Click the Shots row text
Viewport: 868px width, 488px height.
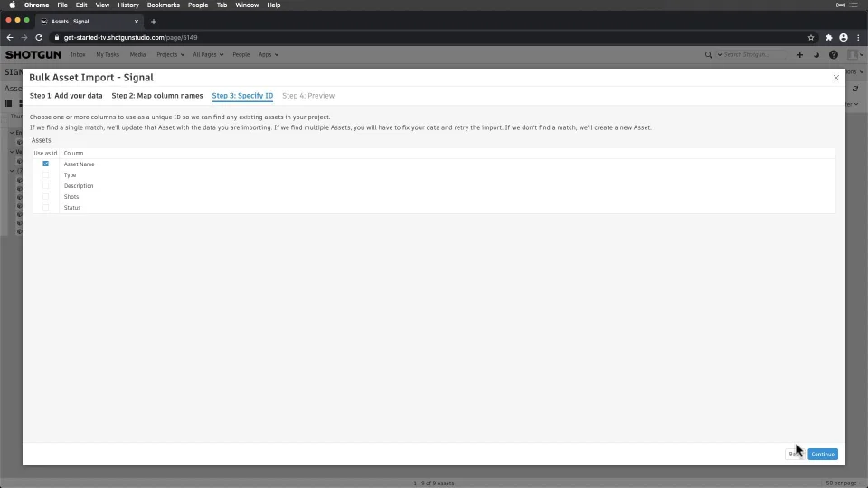[71, 197]
